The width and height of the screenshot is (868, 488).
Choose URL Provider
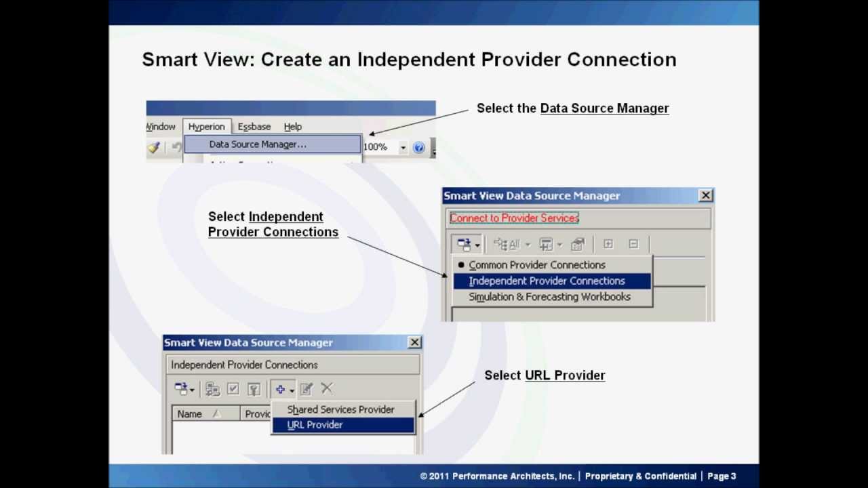(x=343, y=425)
